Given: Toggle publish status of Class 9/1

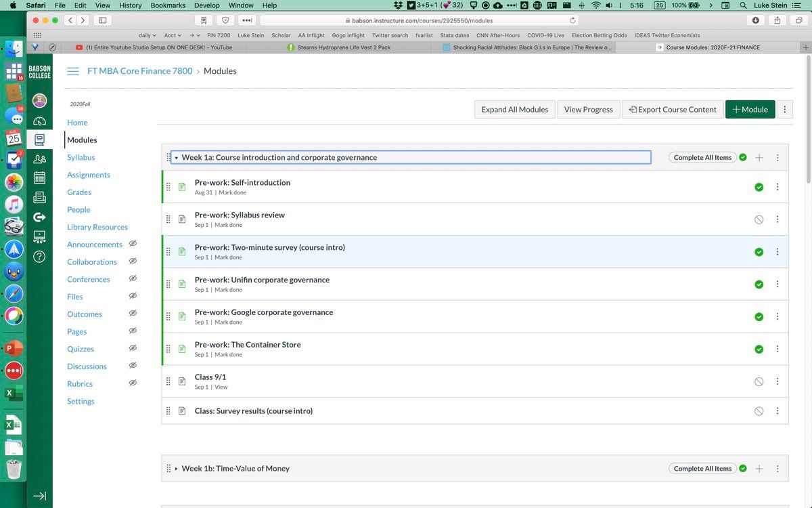Looking at the screenshot, I should 759,382.
